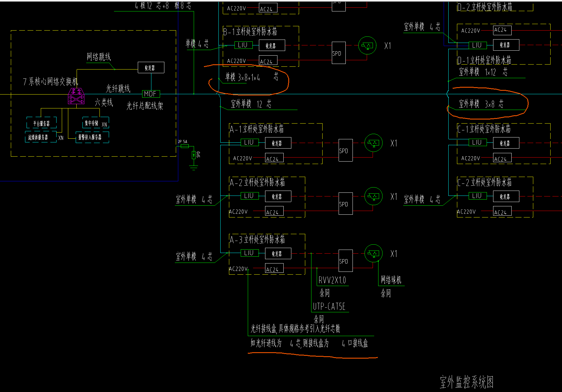
Task: Select the 室外监控系统图 drawing title
Action: 467,382
